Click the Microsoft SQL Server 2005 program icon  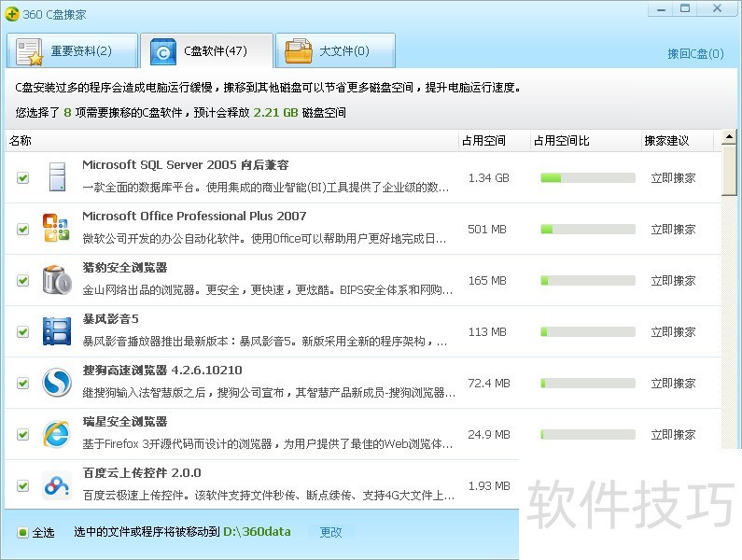tap(56, 177)
